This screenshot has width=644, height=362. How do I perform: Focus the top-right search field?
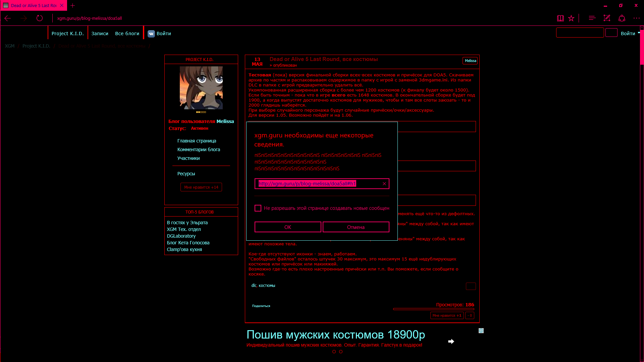[580, 33]
